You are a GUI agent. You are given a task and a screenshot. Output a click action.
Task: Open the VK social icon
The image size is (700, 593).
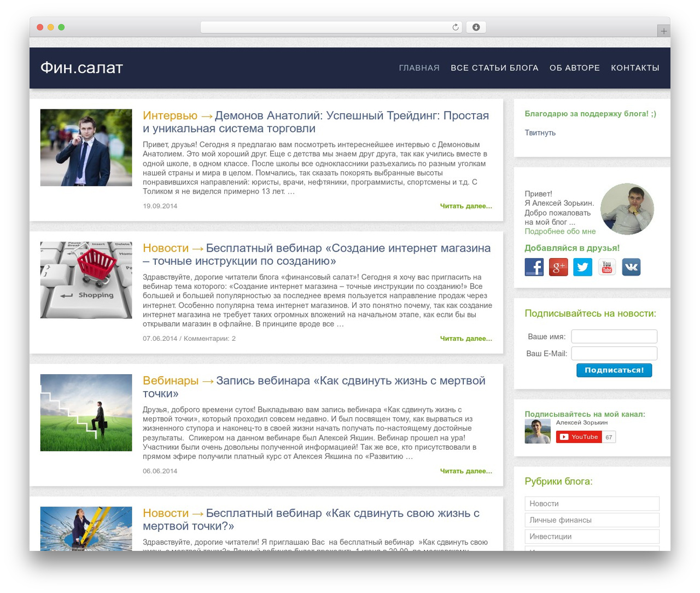coord(631,267)
